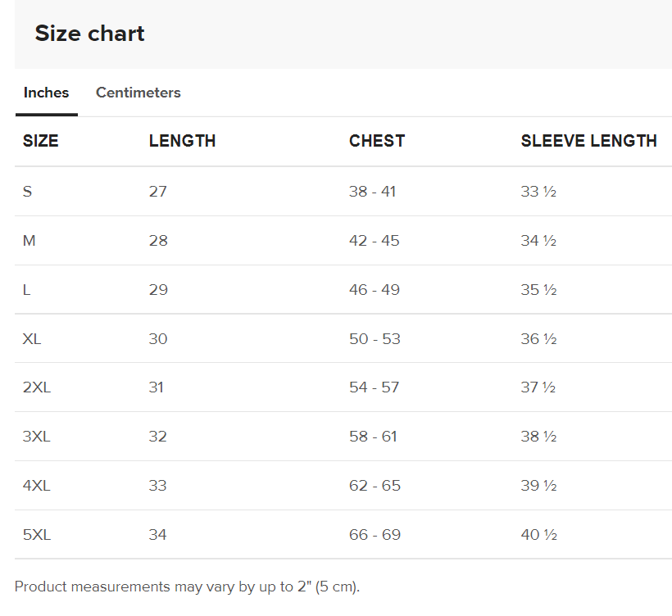Click the SLEEVE LENGTH column header
This screenshot has height=616, width=672.
tap(588, 141)
